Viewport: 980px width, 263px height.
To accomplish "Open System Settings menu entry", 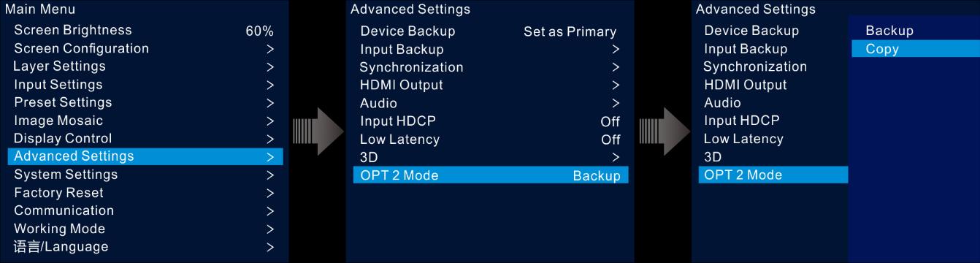I will [x=145, y=175].
